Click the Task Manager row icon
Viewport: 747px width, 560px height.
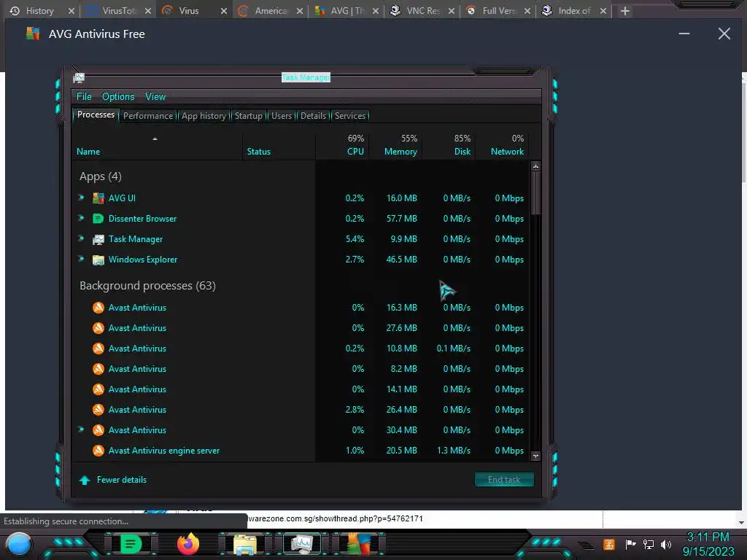98,239
